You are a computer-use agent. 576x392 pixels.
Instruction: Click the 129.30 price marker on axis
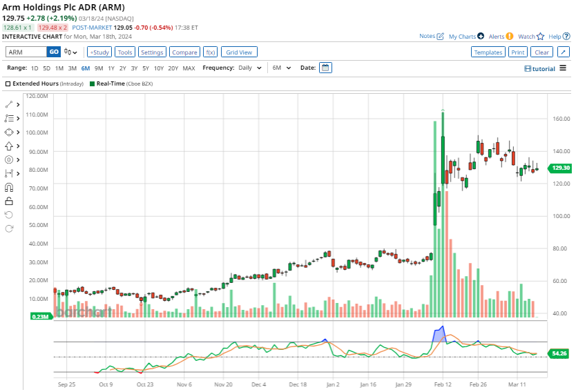[560, 168]
